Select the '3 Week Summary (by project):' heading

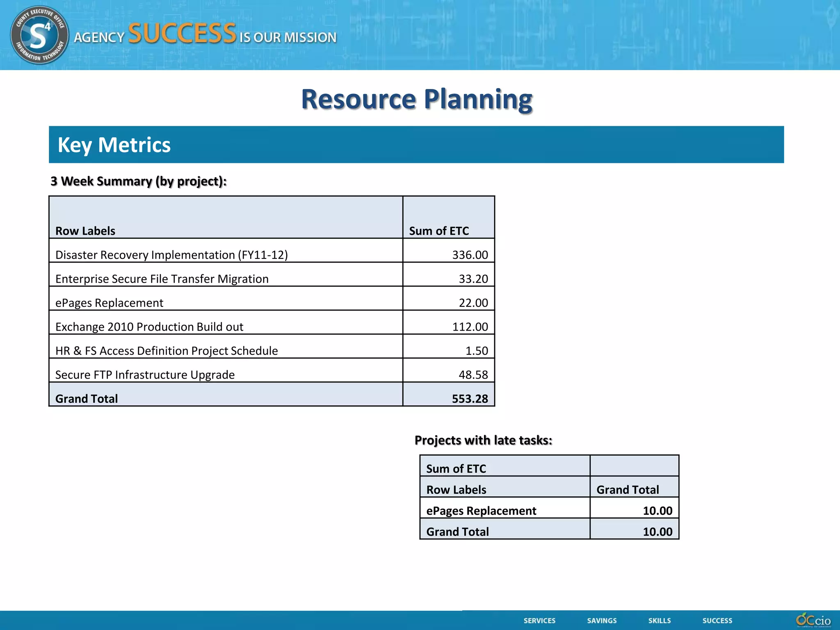138,181
